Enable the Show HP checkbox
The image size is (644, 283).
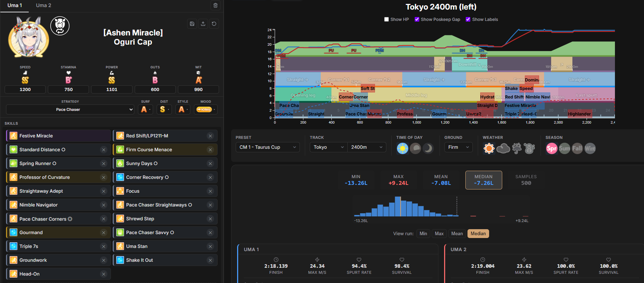(387, 19)
